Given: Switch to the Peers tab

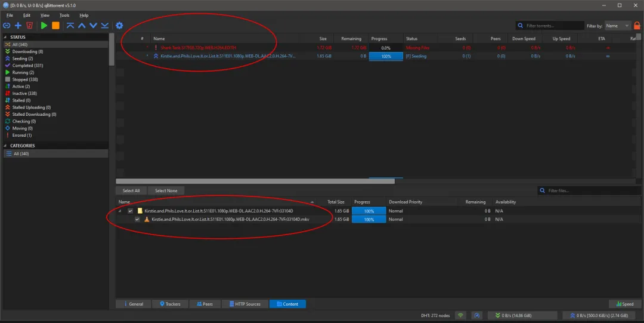Looking at the screenshot, I should tap(205, 304).
